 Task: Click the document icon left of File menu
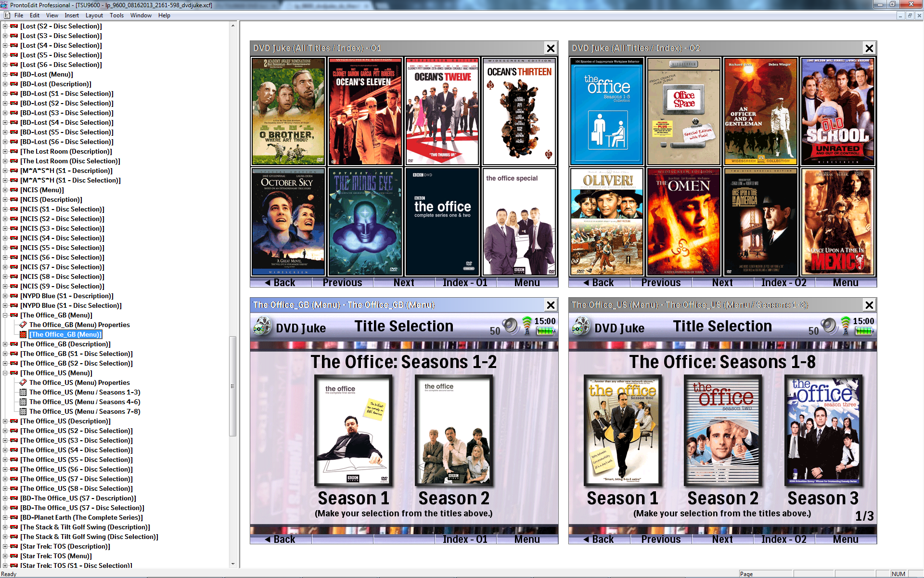click(7, 15)
